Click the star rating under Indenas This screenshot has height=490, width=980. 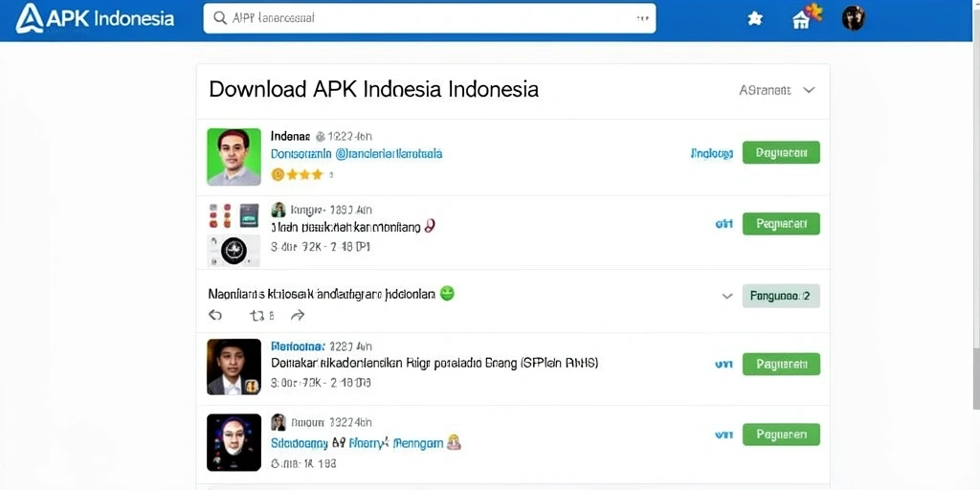click(298, 174)
